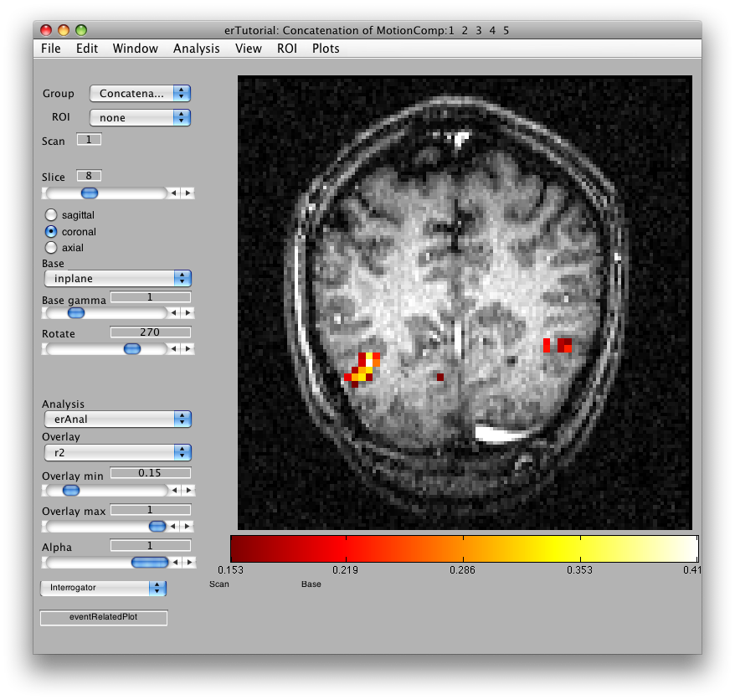Decrease slice with the left arrow
The height and width of the screenshot is (700, 735).
(174, 193)
